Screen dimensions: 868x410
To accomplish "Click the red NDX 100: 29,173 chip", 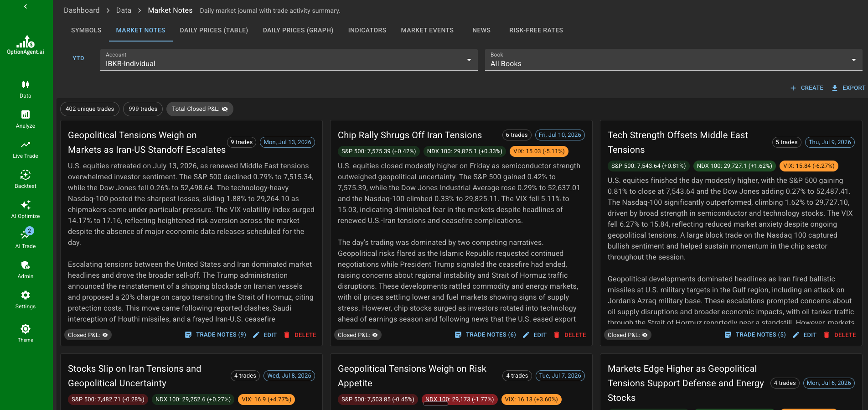I will (x=460, y=400).
